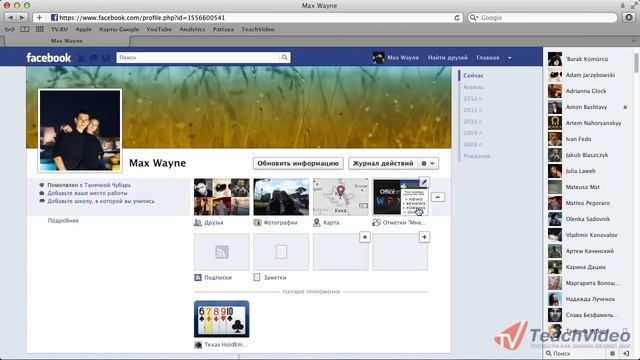This screenshot has width=640, height=360.
Task: Select Апрель in the timeline
Action: point(473,87)
